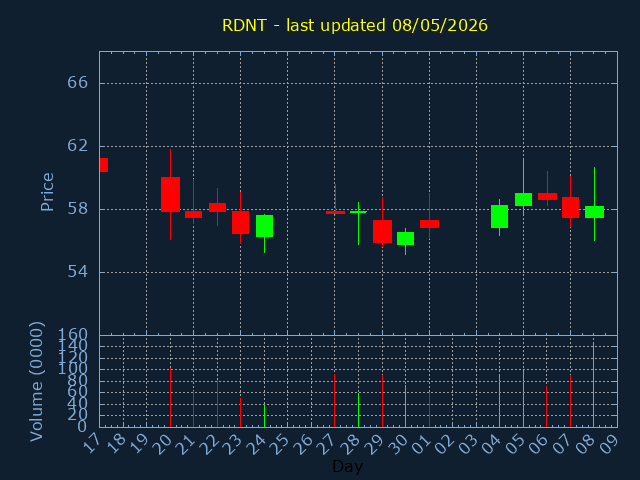
Task: Click the green volume bar for day 30
Action: pyautogui.click(x=405, y=406)
